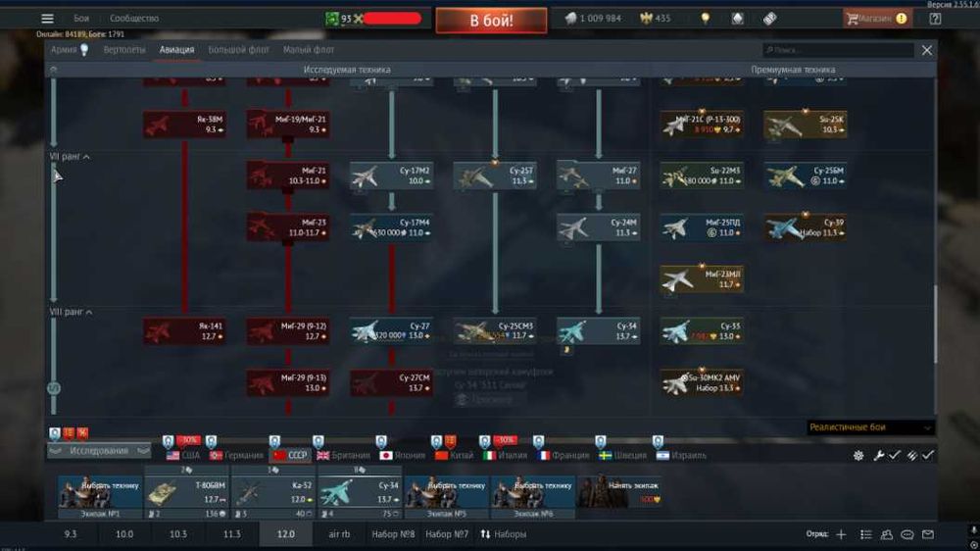980x551 pixels.
Task: Click the player level 93 badge
Action: pyautogui.click(x=338, y=18)
